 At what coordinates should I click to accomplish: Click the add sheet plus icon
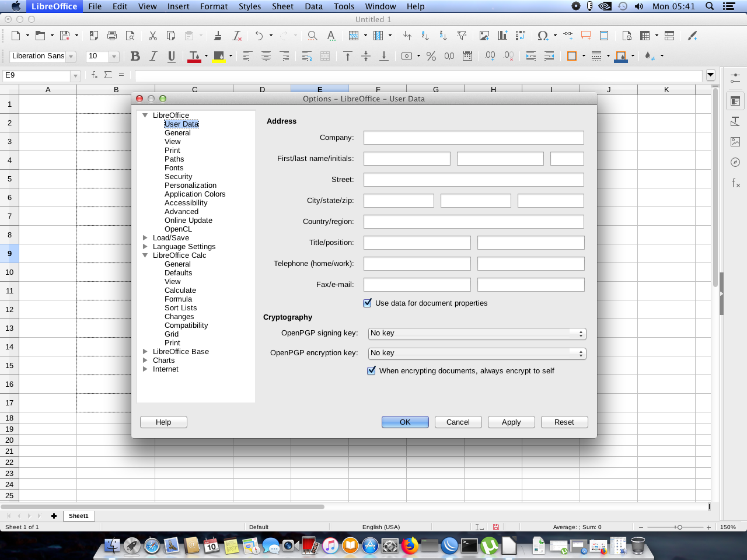[54, 516]
